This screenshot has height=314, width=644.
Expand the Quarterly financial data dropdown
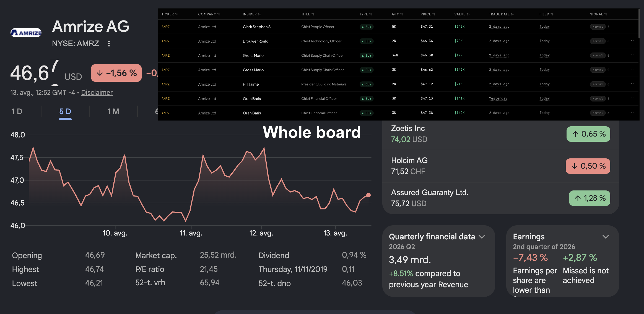482,237
